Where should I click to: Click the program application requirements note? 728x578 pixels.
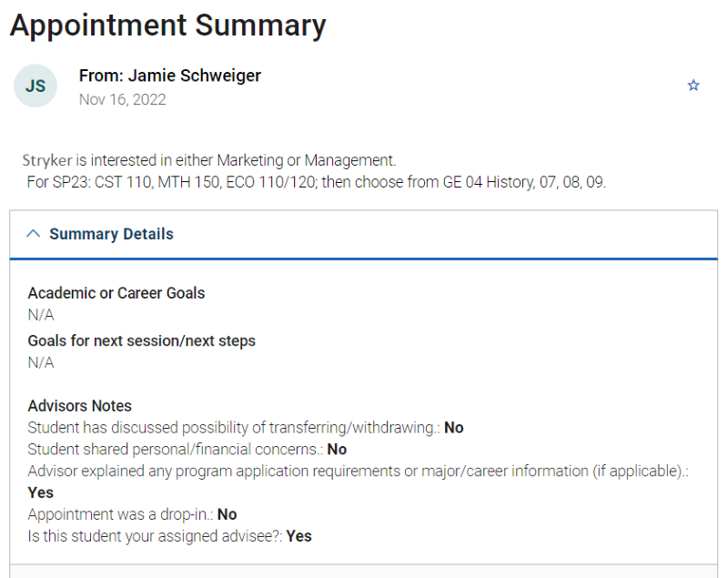coord(358,471)
